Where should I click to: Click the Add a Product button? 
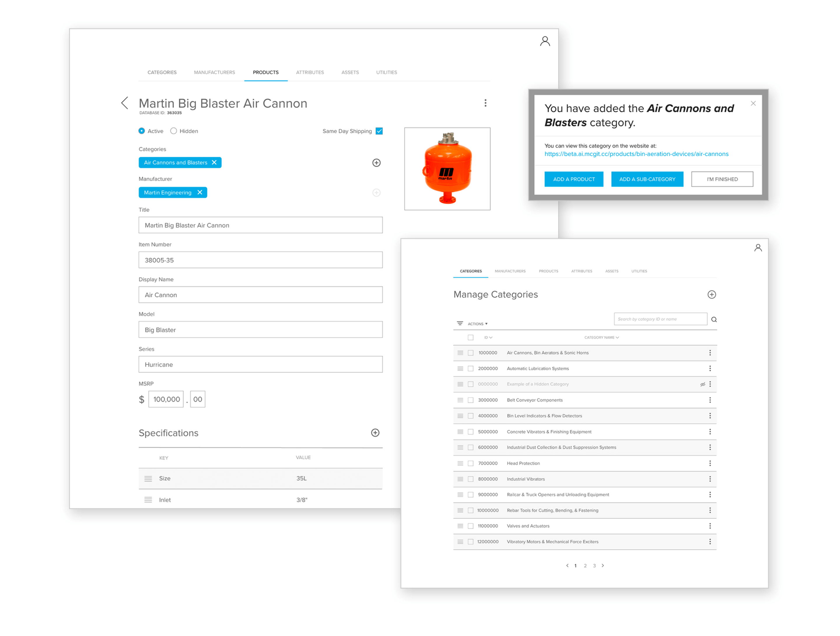click(573, 179)
